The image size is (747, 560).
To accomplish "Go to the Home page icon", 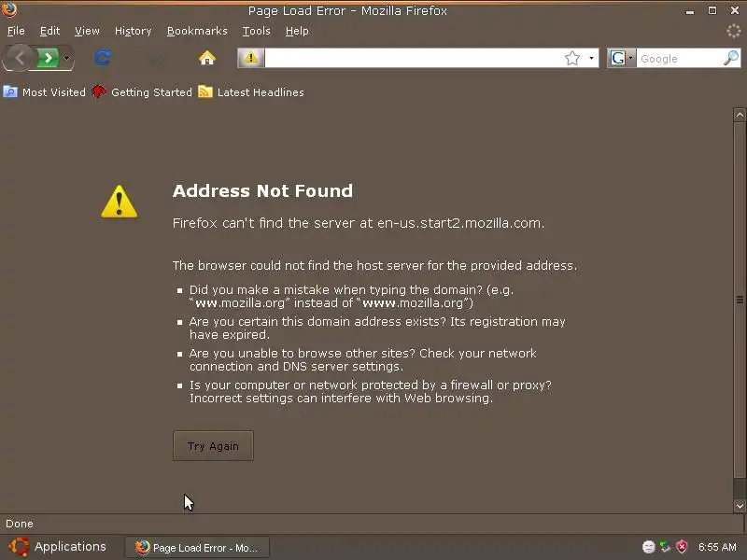I will 206,58.
